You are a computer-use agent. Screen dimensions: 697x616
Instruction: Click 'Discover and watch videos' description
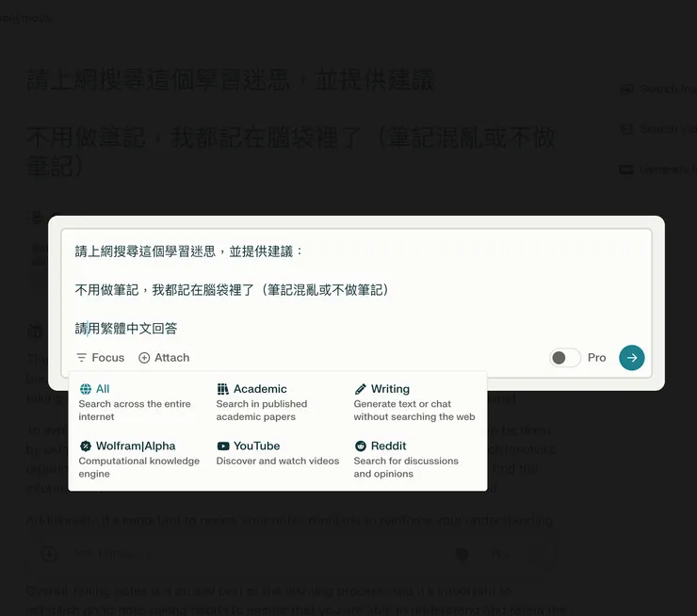coord(277,461)
